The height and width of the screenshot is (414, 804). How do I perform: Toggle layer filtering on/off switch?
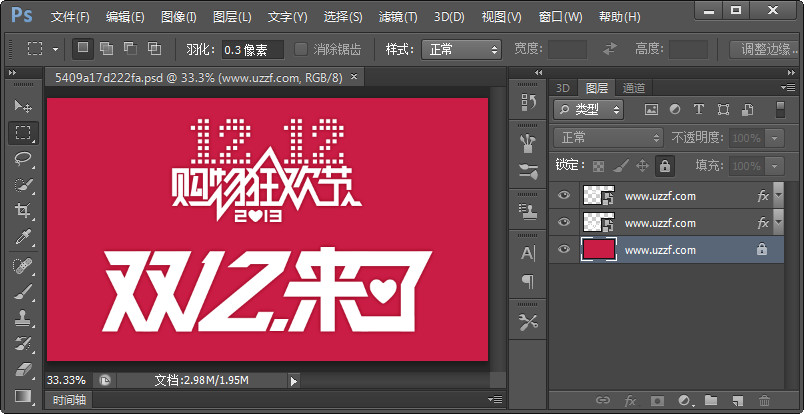780,109
